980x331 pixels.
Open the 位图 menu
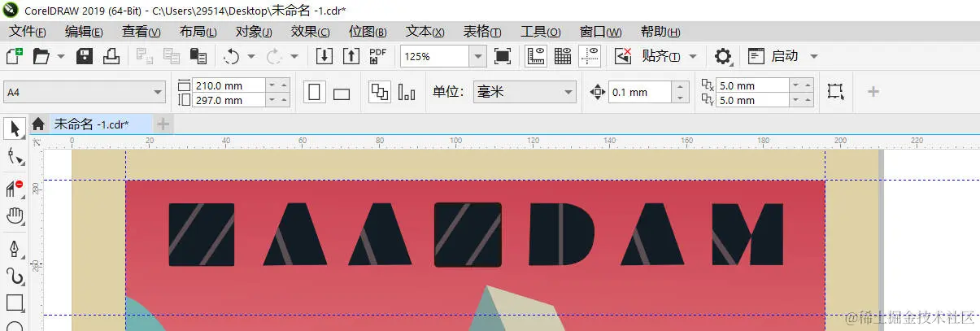point(368,32)
